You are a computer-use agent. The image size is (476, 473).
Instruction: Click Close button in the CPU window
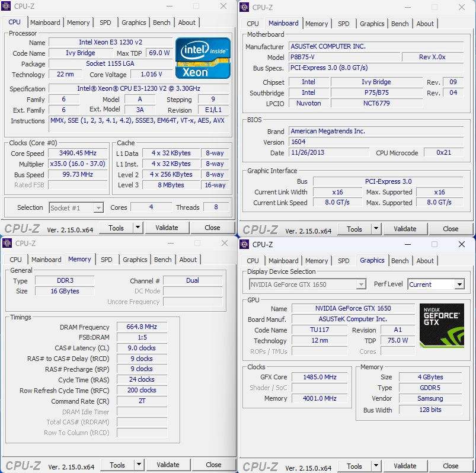pos(212,228)
